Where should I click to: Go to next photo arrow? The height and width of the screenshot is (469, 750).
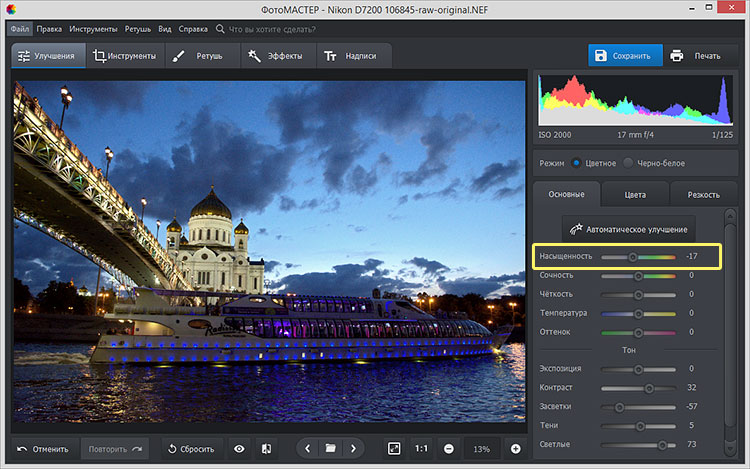[353, 449]
